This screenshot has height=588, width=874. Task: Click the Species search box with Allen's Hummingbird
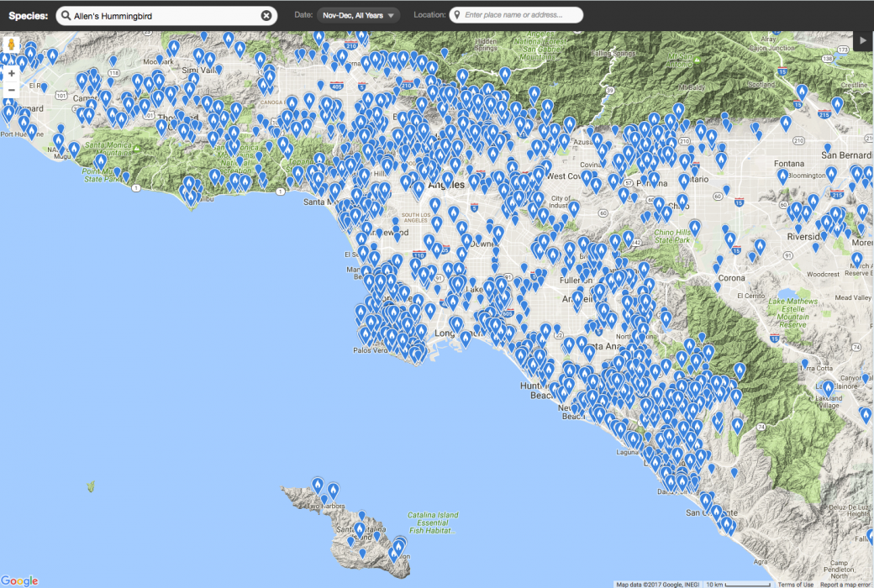[166, 16]
